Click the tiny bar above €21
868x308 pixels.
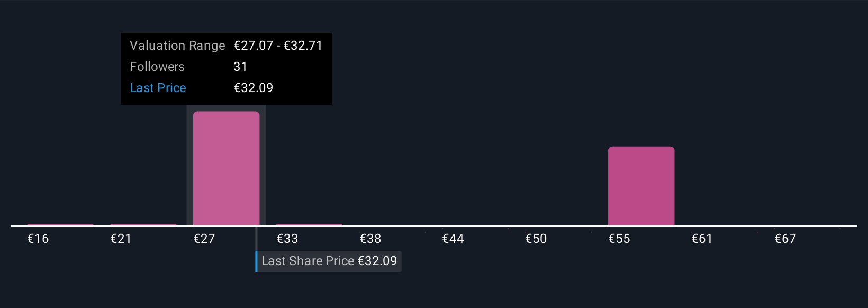pyautogui.click(x=143, y=225)
